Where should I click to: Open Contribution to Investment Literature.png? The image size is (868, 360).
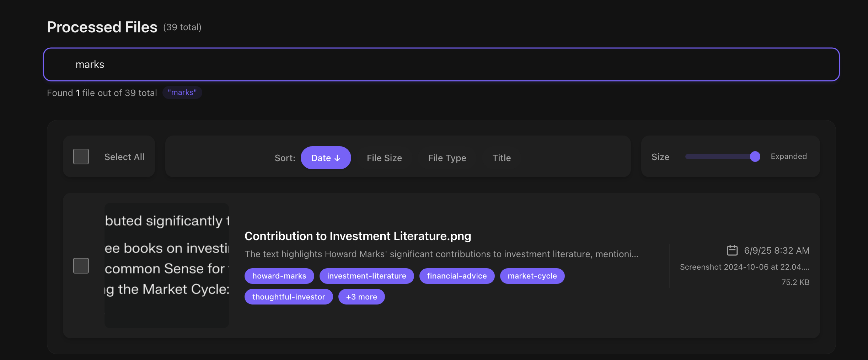point(358,235)
